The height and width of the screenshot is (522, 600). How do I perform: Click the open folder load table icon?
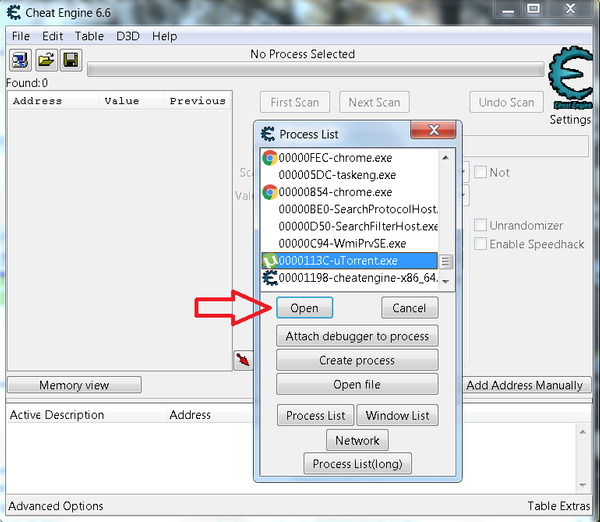tap(46, 60)
